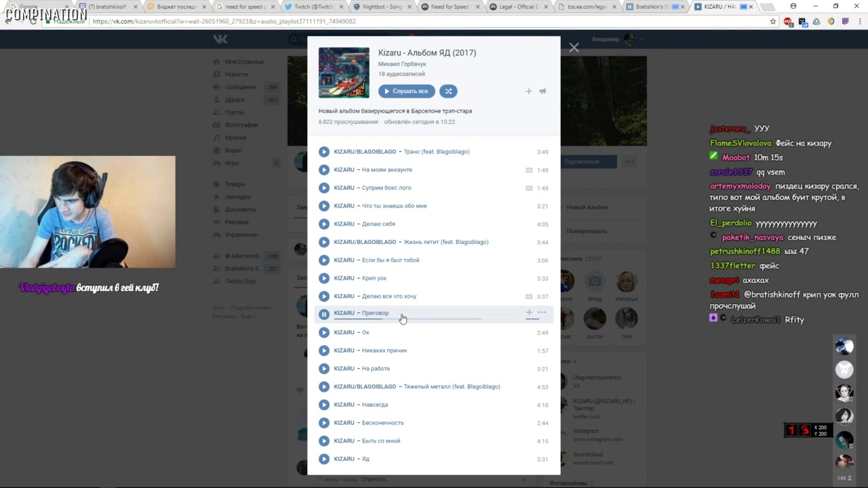
Task: Play the track Делаю себя
Action: 324,224
